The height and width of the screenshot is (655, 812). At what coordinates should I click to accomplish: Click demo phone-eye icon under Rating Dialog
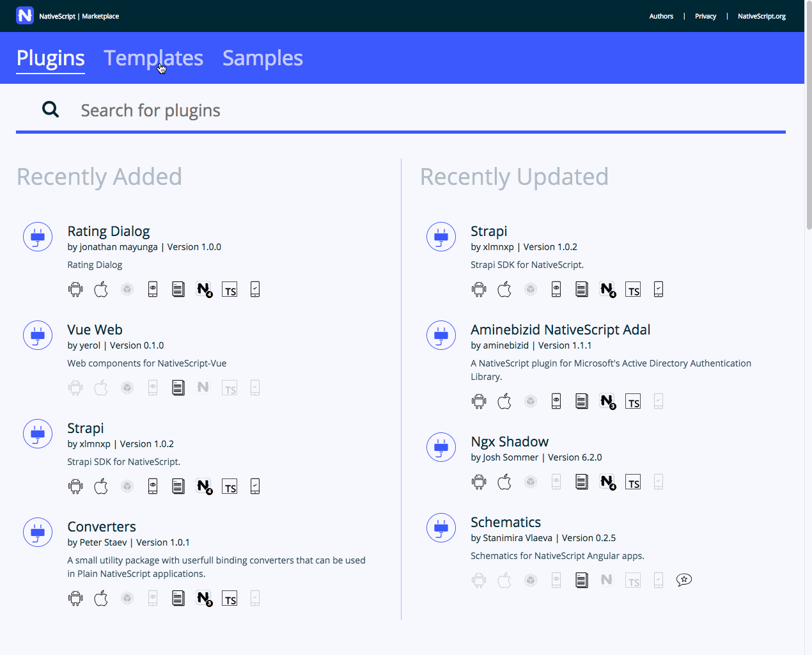point(153,289)
